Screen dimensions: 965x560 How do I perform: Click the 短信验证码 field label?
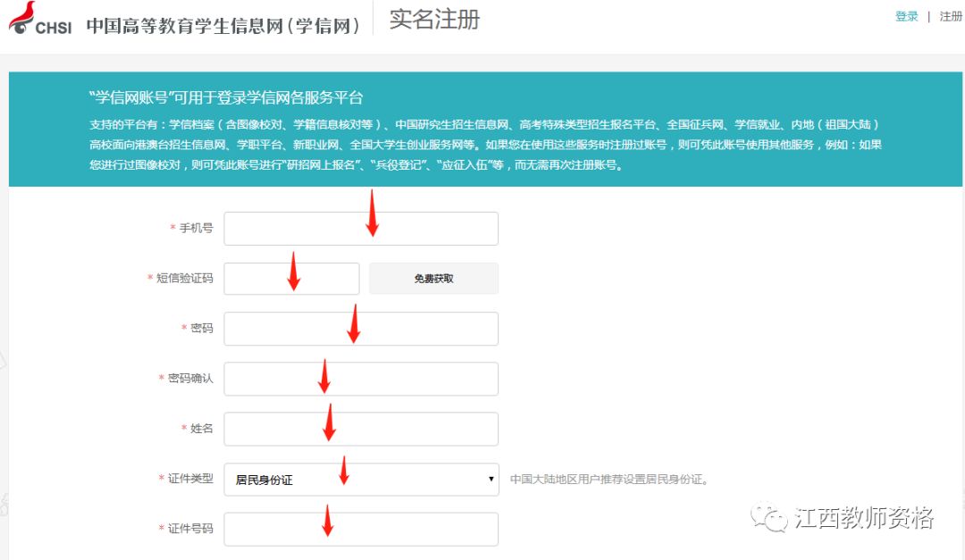[x=185, y=278]
